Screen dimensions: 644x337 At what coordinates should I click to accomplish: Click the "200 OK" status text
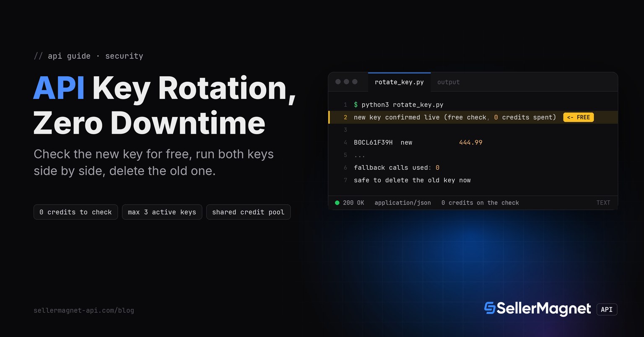click(x=353, y=203)
